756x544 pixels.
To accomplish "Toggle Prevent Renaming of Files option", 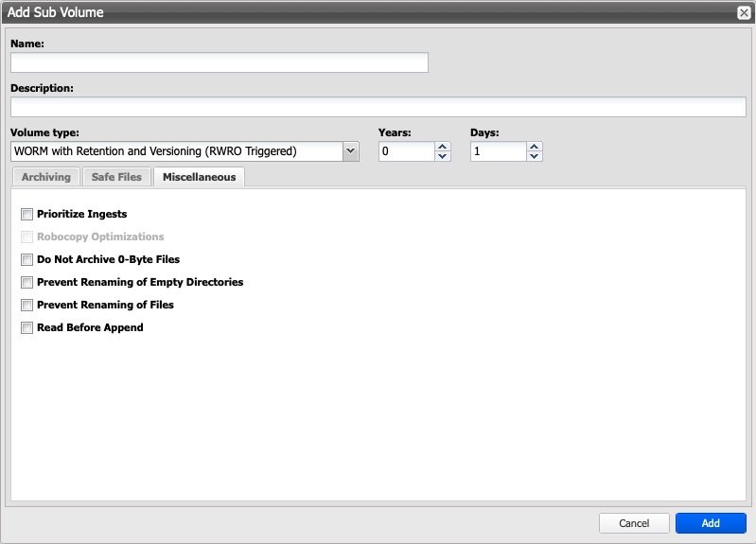I will [x=26, y=306].
